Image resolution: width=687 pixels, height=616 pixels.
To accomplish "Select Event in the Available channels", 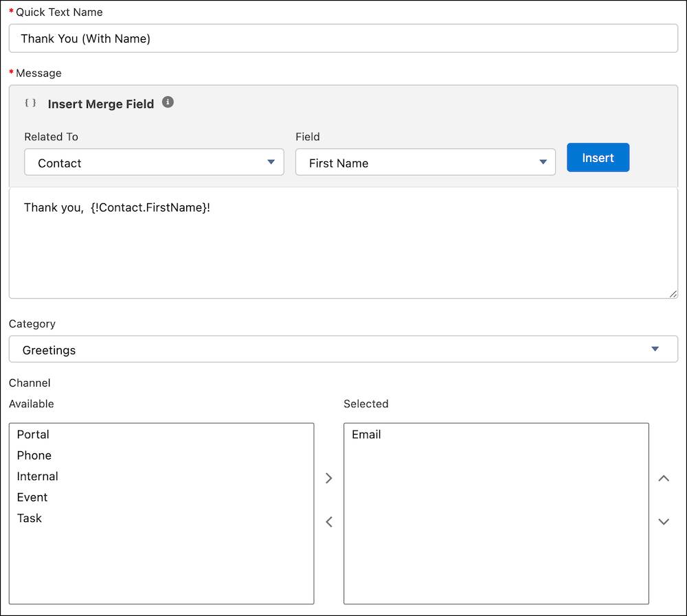I will tap(161, 497).
